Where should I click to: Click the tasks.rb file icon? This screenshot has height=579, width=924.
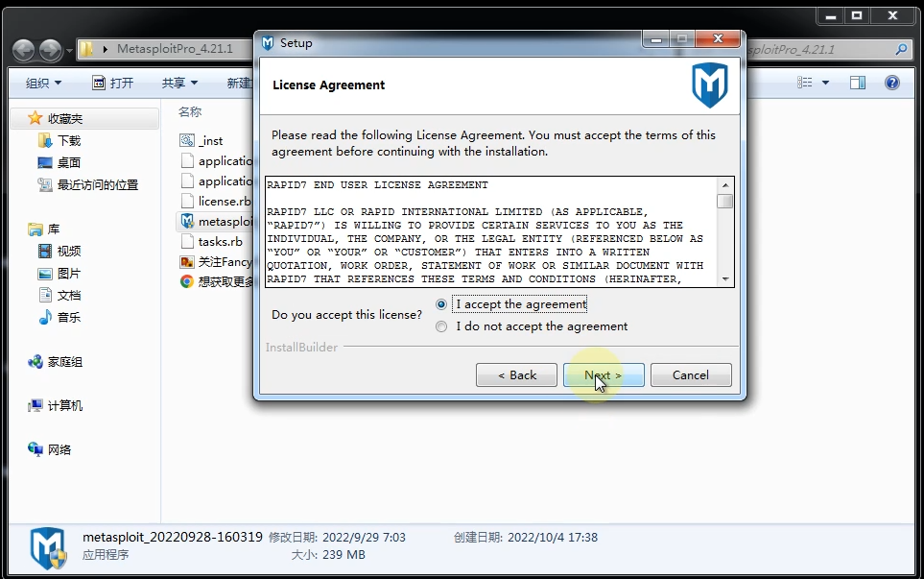(187, 241)
